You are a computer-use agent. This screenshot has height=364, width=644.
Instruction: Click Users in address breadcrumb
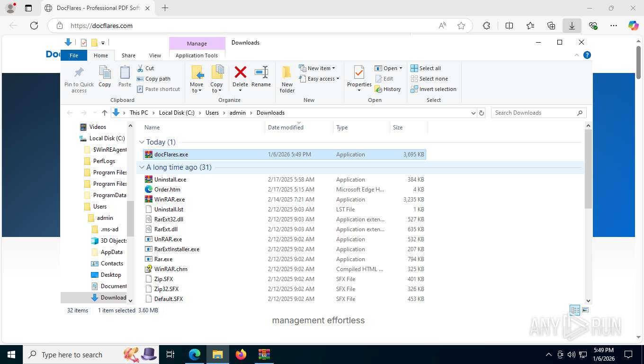pyautogui.click(x=212, y=113)
